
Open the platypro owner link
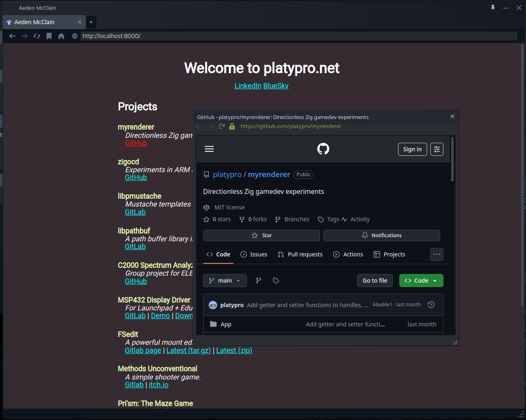tap(227, 175)
